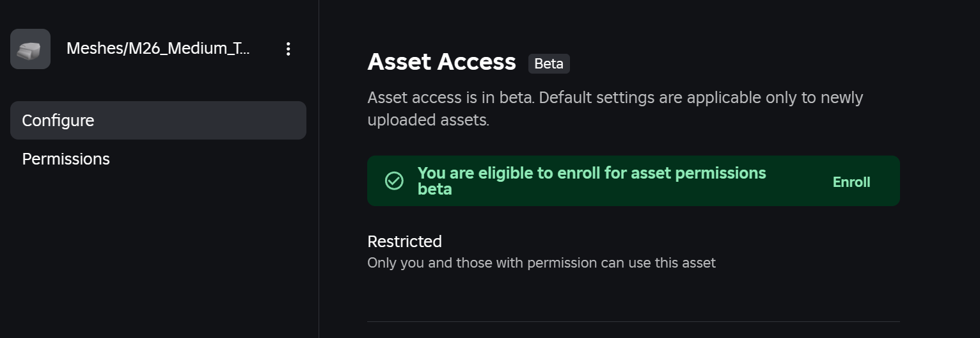The height and width of the screenshot is (338, 980).
Task: Click the Meshes/M26_Medium_T asset name
Action: 158,49
